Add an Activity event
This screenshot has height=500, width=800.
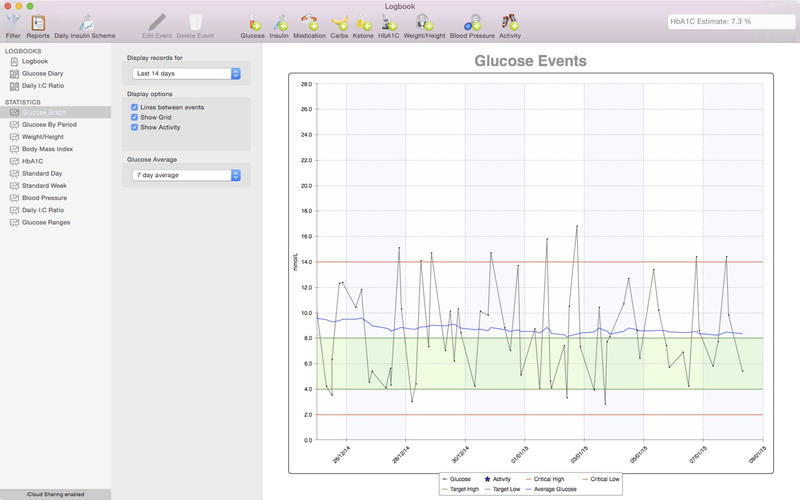click(x=510, y=24)
